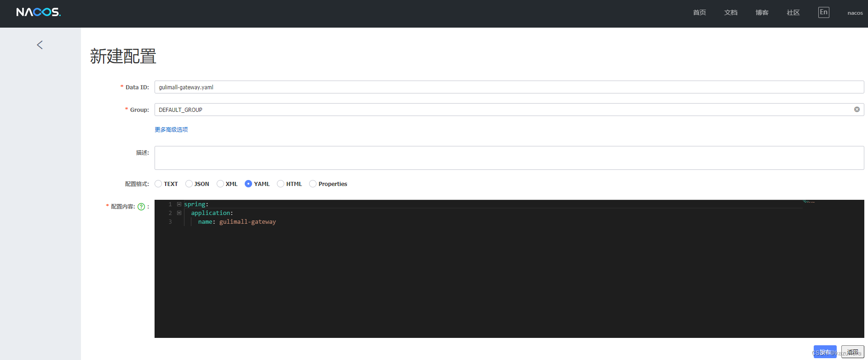868x360 pixels.
Task: Select the XML format radio button
Action: point(220,184)
